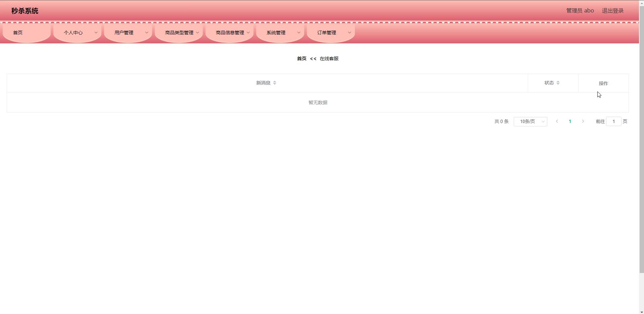Click the 秒杀系统 site title
This screenshot has height=314, width=644.
[25, 11]
